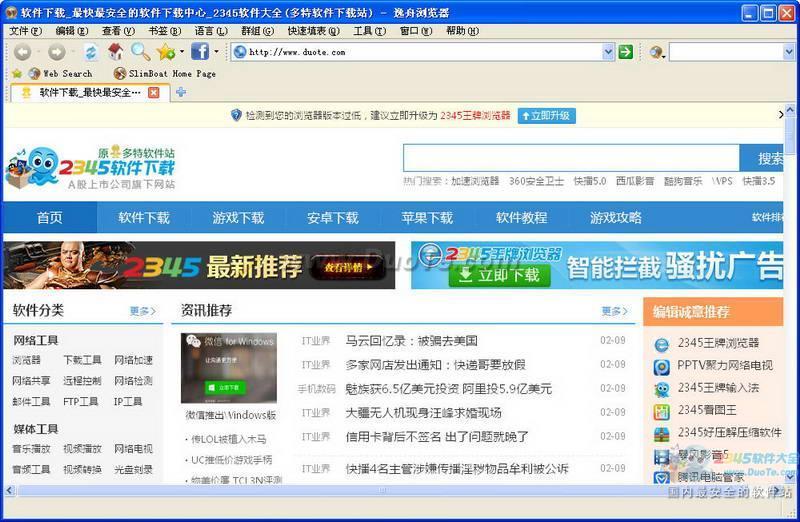The width and height of the screenshot is (800, 522).
Task: Click the 2345 最新推荐 banner image
Action: coord(199,265)
